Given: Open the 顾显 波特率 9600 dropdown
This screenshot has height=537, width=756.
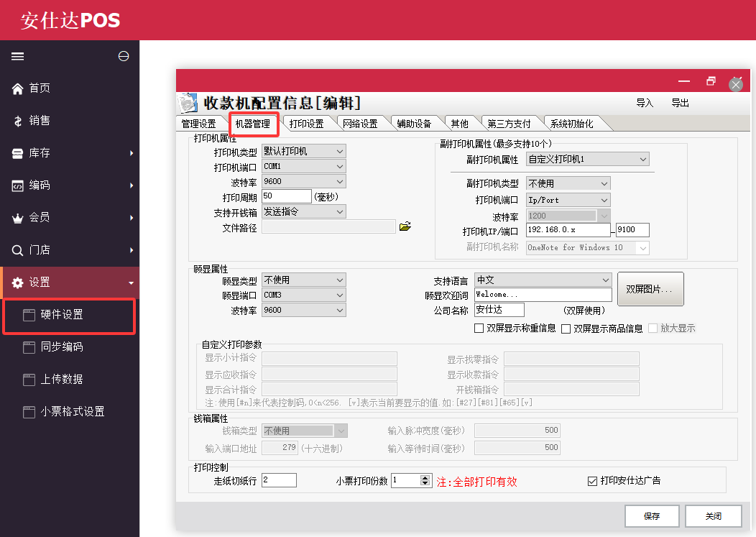Looking at the screenshot, I should click(304, 310).
